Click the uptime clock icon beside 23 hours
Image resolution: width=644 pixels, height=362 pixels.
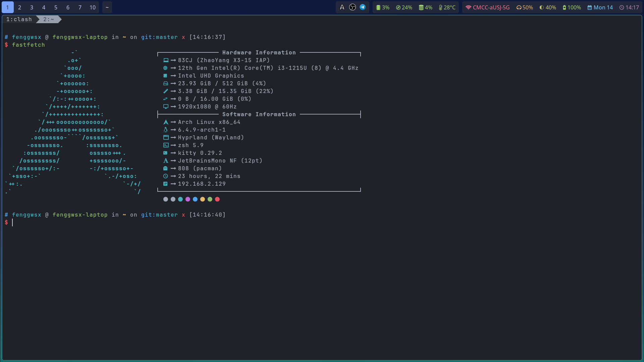click(165, 176)
